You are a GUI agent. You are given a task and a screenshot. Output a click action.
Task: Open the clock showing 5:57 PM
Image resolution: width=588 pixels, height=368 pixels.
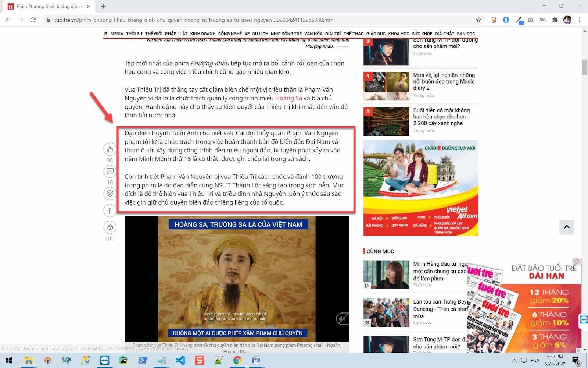(555, 360)
